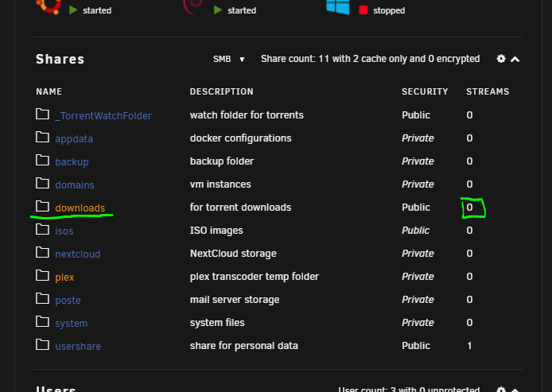Collapse the Shares section chevron

click(x=515, y=59)
